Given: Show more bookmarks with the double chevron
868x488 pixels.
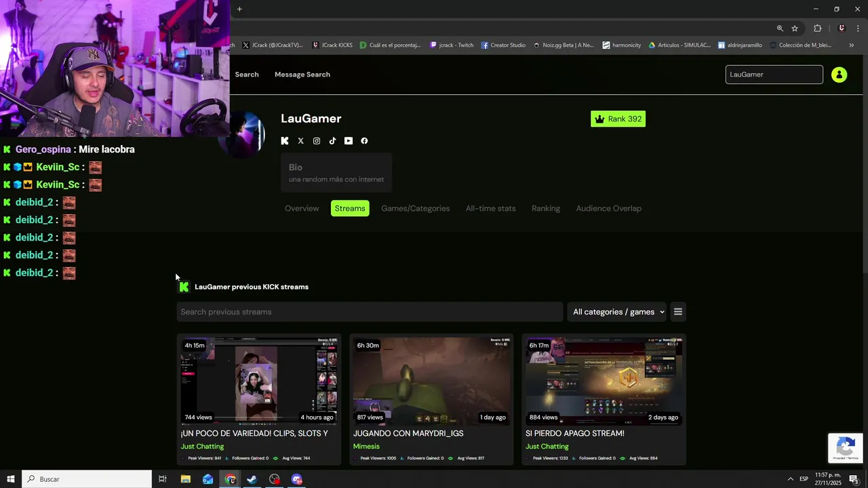Looking at the screenshot, I should pyautogui.click(x=851, y=45).
